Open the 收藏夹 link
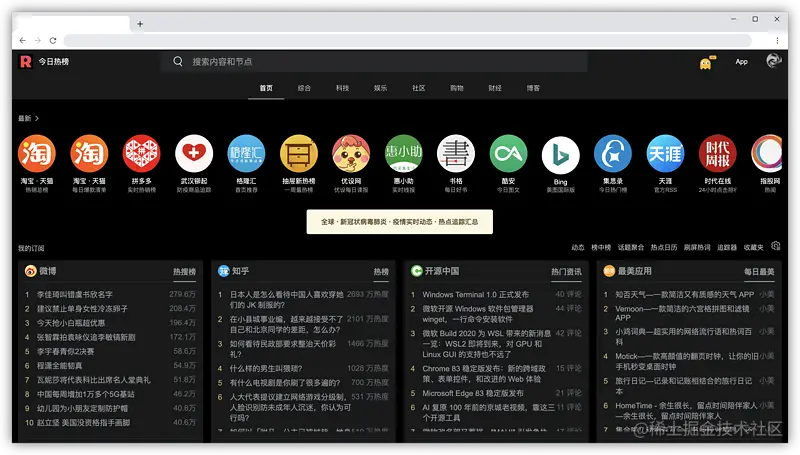The image size is (800, 455). (x=753, y=247)
